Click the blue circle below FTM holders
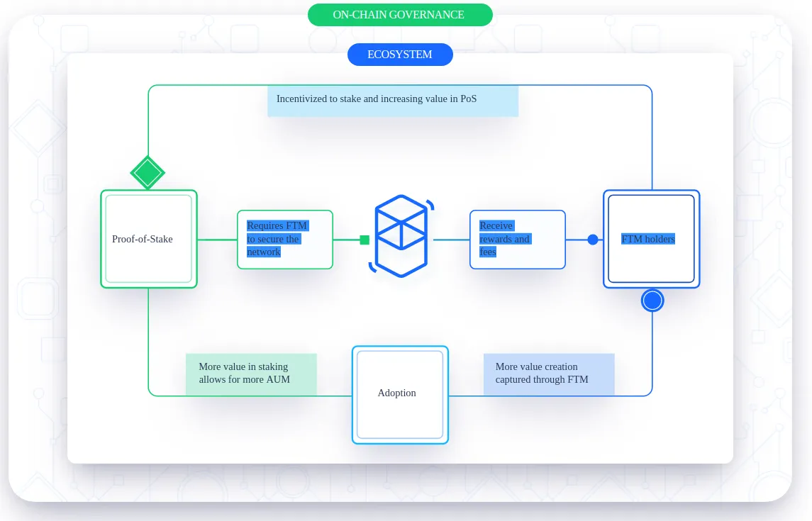Image resolution: width=812 pixels, height=521 pixels. coord(652,301)
